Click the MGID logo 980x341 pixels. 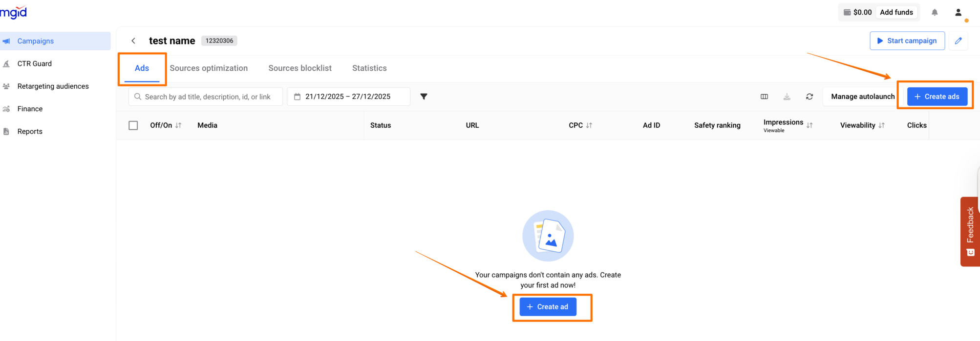tap(13, 12)
